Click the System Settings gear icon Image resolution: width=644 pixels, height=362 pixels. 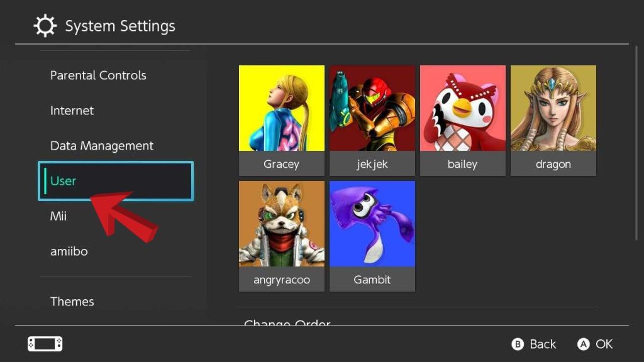[45, 26]
